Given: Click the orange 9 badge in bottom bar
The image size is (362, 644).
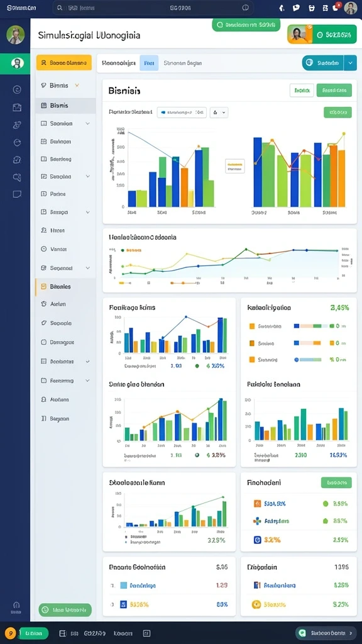Looking at the screenshot, I should (10, 633).
